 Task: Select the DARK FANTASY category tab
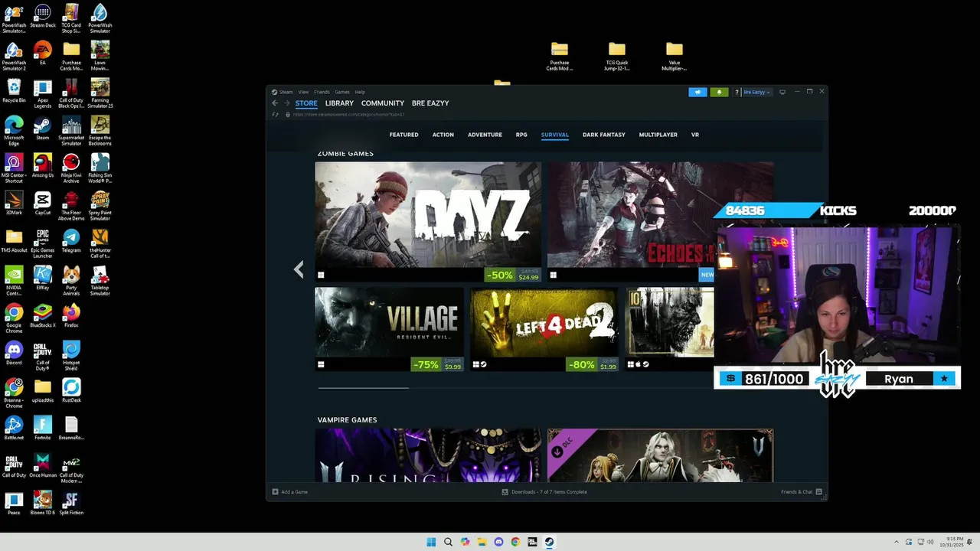pyautogui.click(x=604, y=135)
